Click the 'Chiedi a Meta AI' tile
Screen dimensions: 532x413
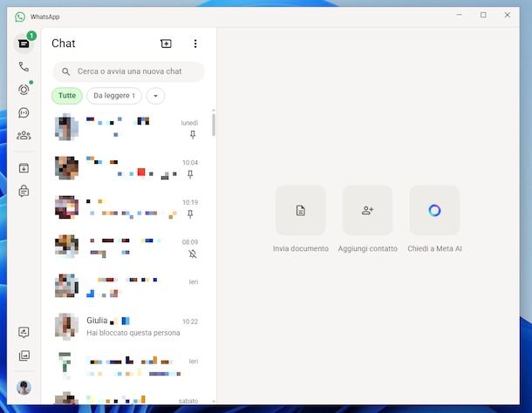[434, 210]
